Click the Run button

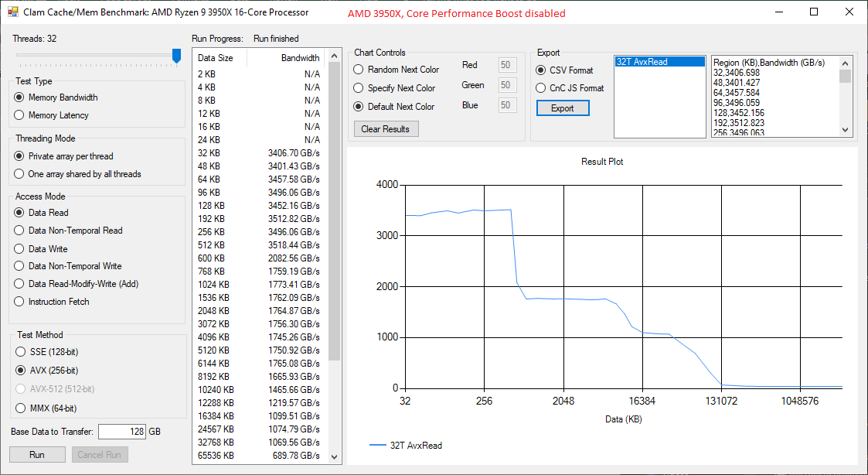click(x=37, y=454)
